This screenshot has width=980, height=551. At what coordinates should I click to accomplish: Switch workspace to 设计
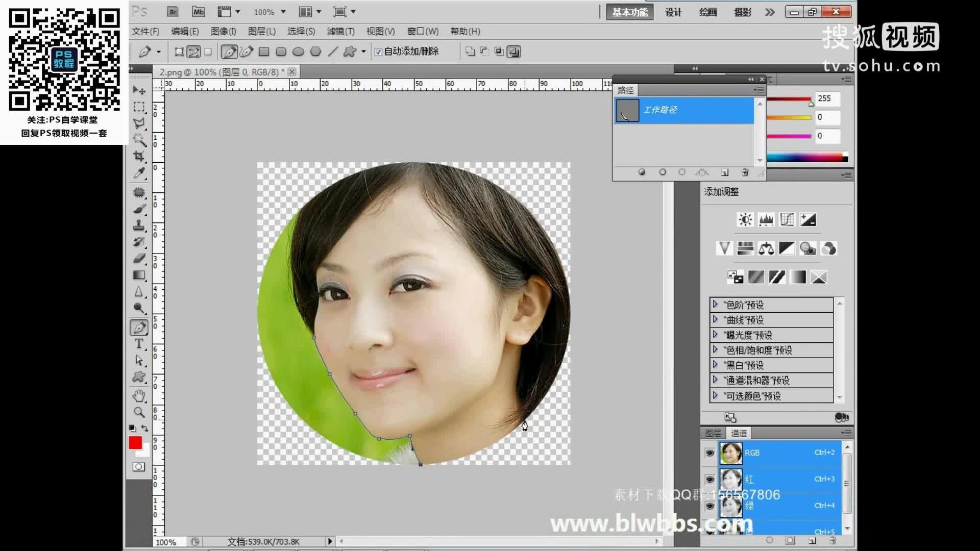pyautogui.click(x=673, y=12)
